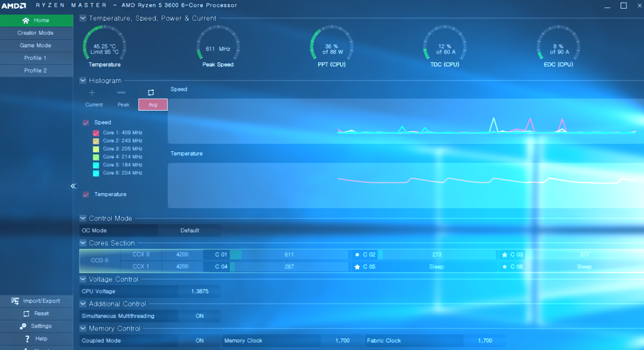This screenshot has height=350, width=644.
Task: Click the C 04 core speed bar
Action: 289,267
